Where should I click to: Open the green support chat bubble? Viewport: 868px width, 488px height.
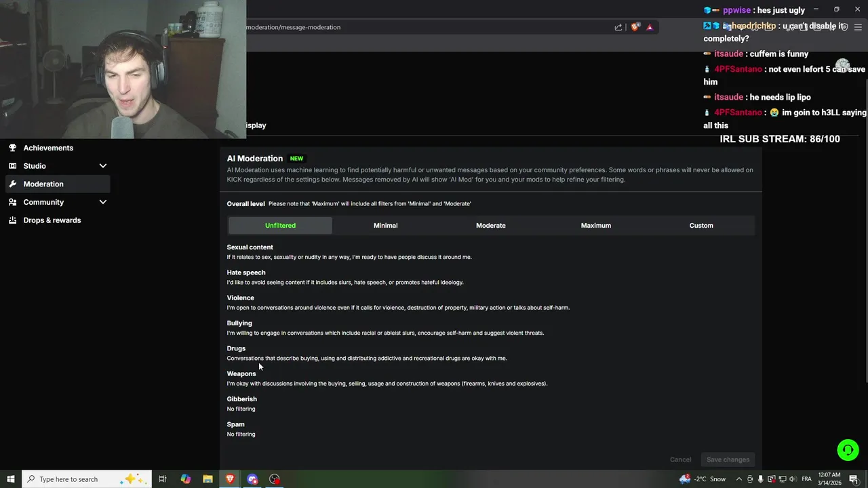tap(848, 449)
